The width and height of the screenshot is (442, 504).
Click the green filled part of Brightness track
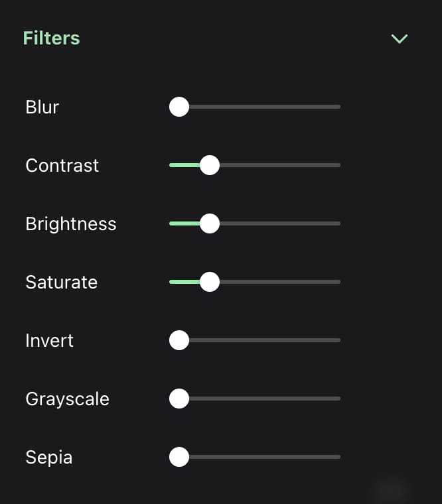coord(184,223)
